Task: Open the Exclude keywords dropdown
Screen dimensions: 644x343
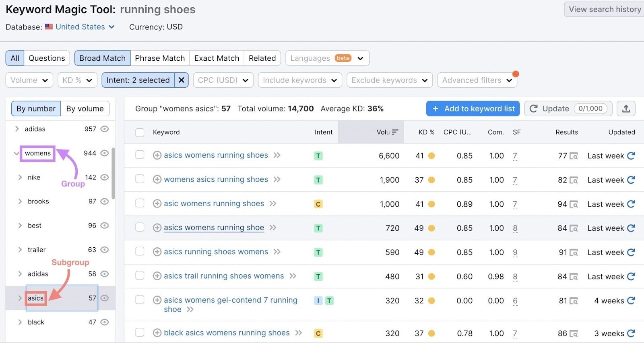Action: [x=390, y=80]
